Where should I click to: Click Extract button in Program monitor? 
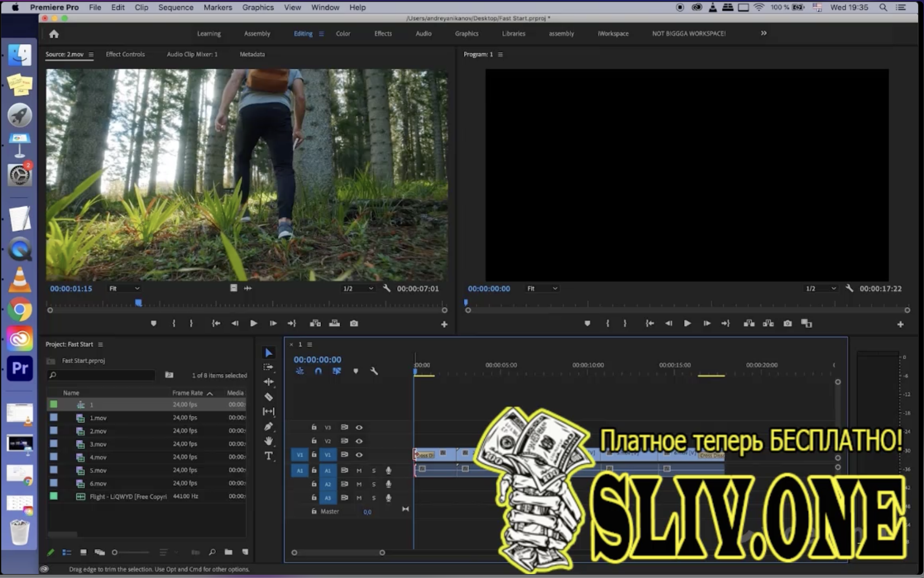[x=768, y=323]
